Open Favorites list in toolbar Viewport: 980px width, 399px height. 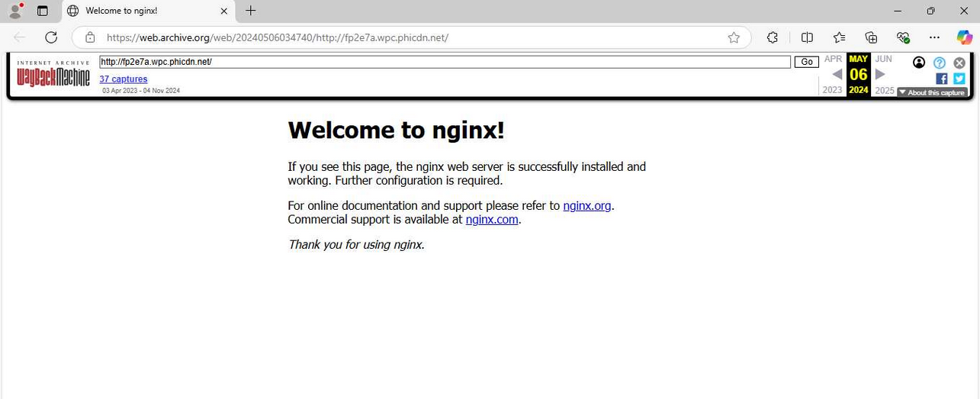click(839, 37)
